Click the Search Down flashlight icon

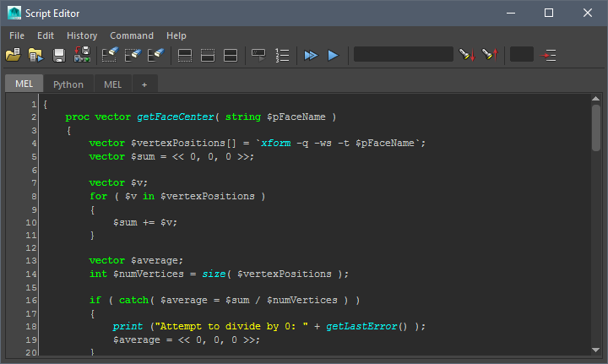467,55
